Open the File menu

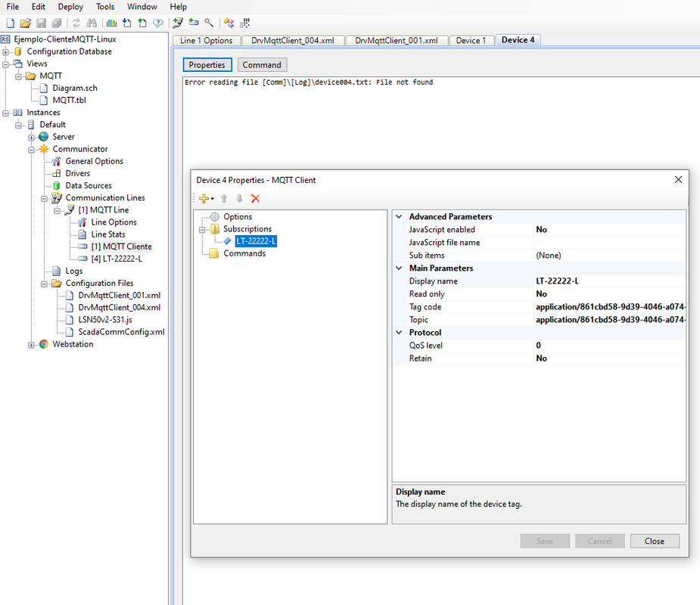pyautogui.click(x=13, y=7)
